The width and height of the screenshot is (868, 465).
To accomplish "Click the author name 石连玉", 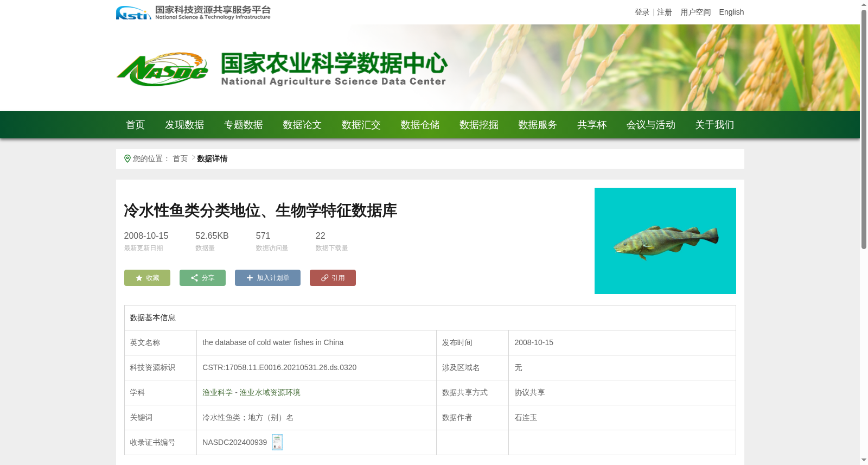I will [526, 417].
